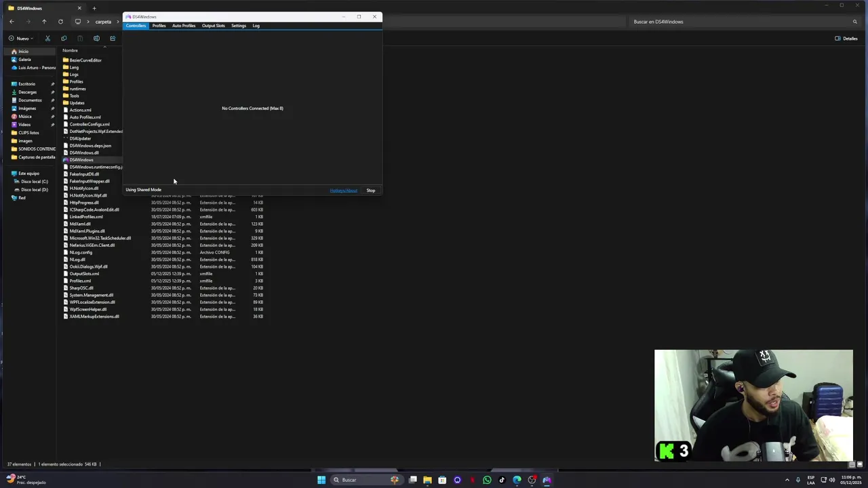Select the XAMLMarkupExtensions.dll file

pos(94,317)
